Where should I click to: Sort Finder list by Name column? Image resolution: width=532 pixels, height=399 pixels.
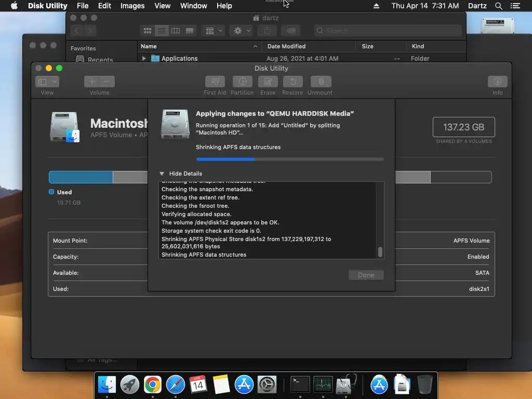click(x=199, y=46)
